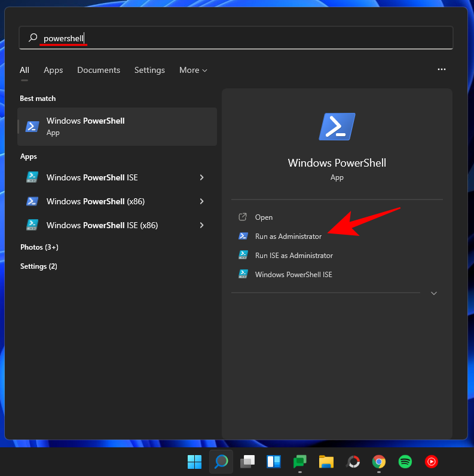Open the More filter dropdown
Screen dimensions: 474x476
coord(193,70)
